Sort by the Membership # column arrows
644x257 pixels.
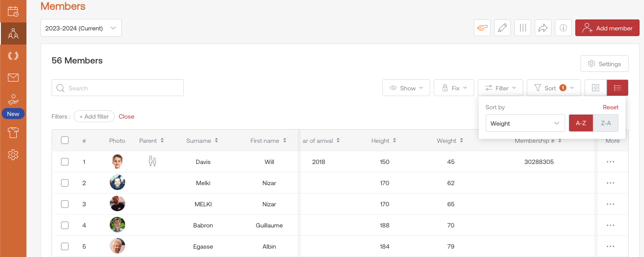point(560,141)
